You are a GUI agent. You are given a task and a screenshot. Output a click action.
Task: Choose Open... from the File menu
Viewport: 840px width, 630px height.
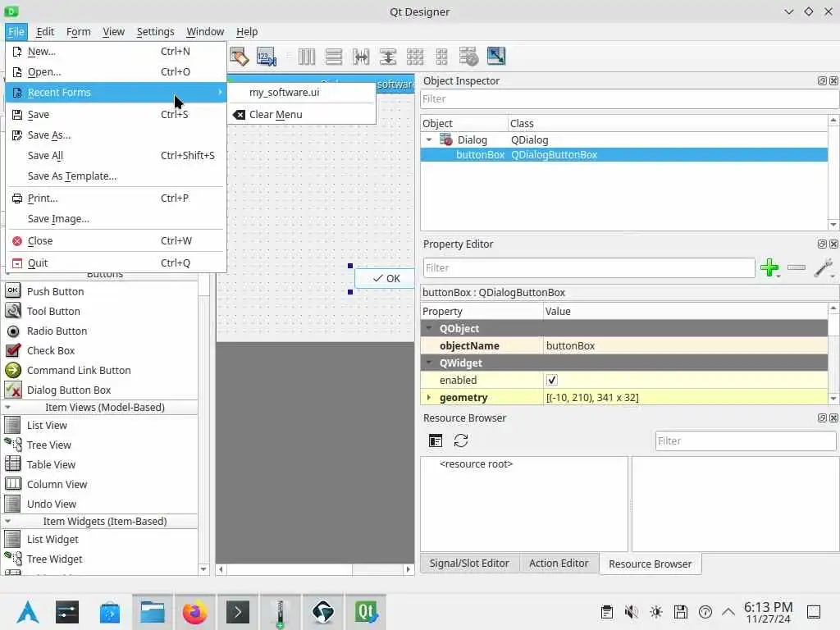point(116,72)
